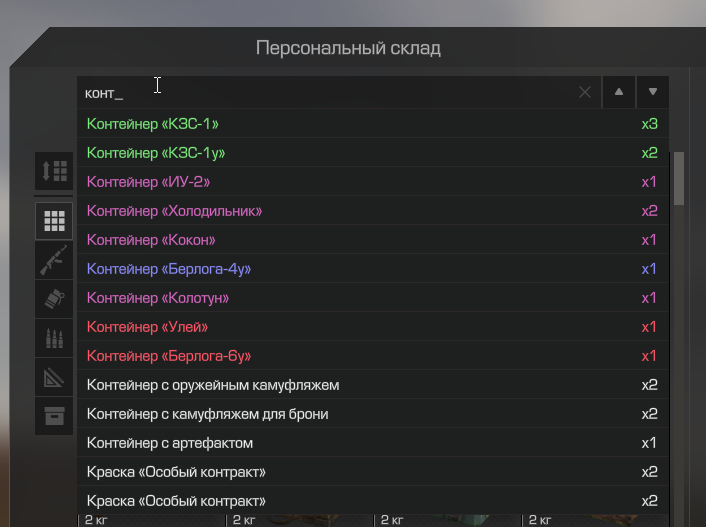Filter storage by grenades icon
706x527 pixels.
(54, 299)
